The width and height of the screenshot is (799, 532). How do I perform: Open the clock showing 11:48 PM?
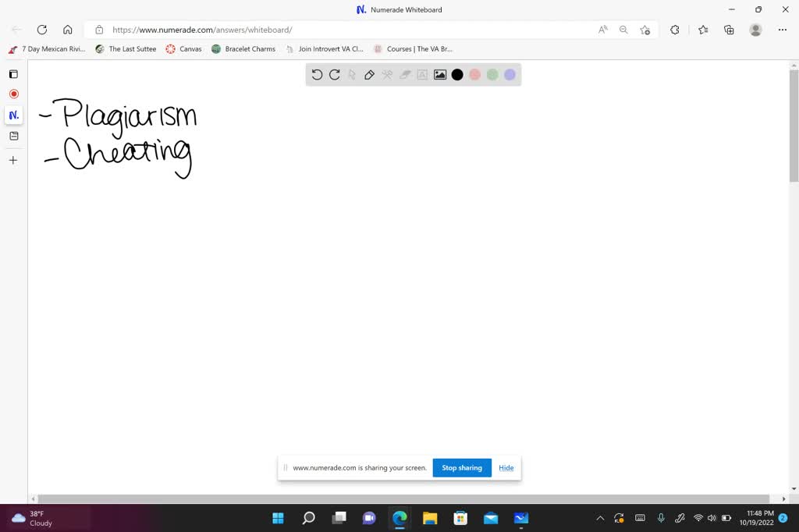(x=757, y=518)
